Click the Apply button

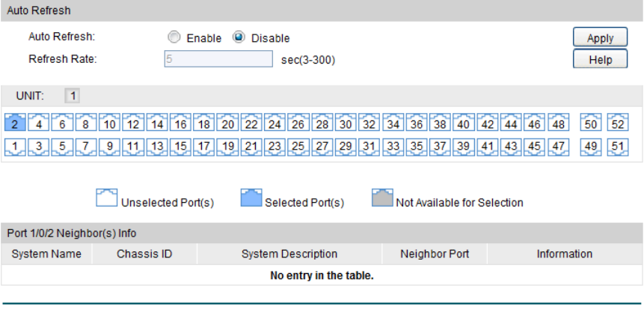click(x=600, y=38)
